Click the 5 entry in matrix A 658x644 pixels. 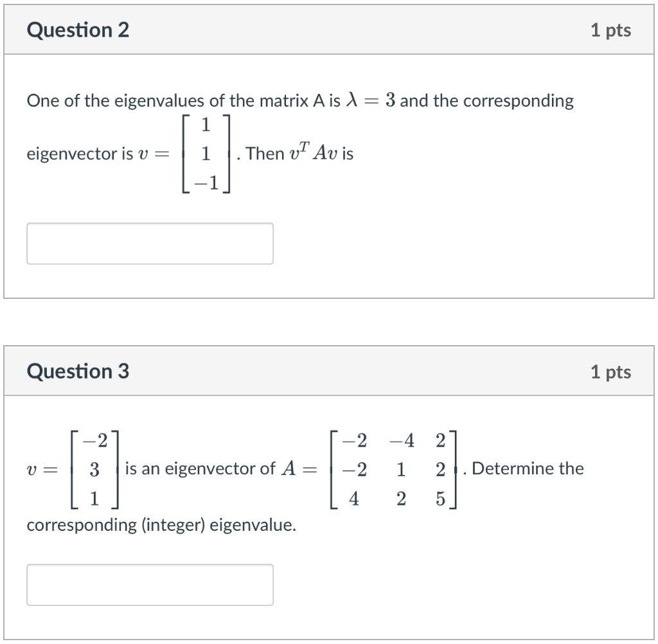click(x=440, y=499)
